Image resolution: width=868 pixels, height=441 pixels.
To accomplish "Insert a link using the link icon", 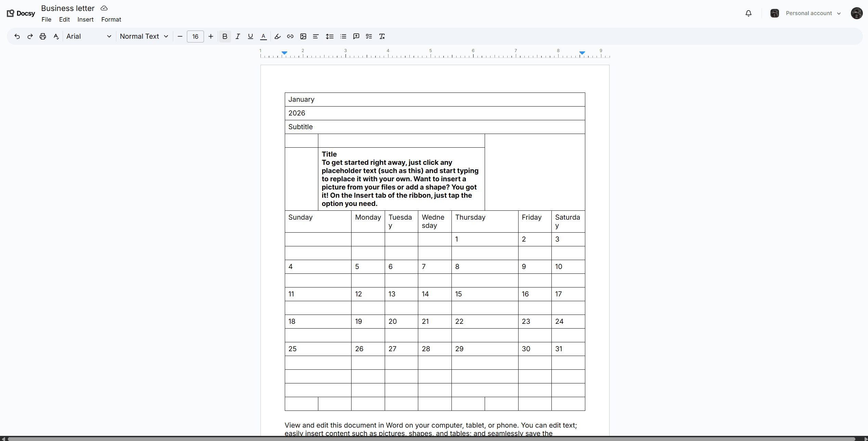I will point(290,36).
